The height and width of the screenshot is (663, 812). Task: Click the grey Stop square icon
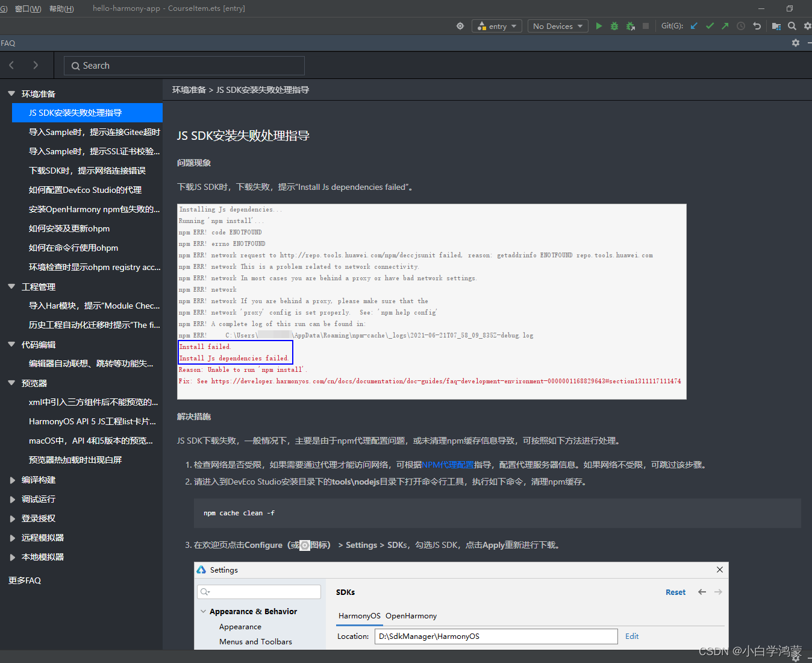[646, 26]
